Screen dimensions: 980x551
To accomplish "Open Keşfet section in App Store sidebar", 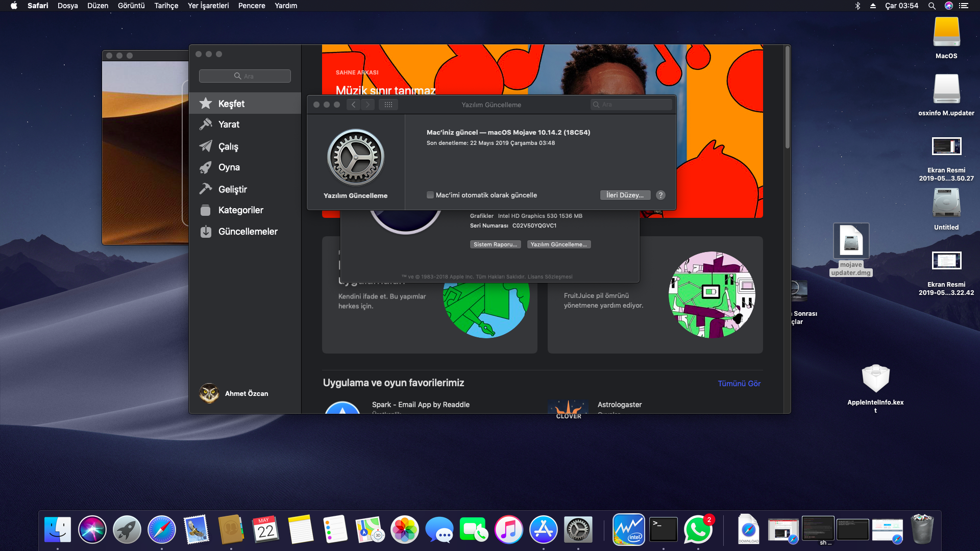I will coord(231,104).
